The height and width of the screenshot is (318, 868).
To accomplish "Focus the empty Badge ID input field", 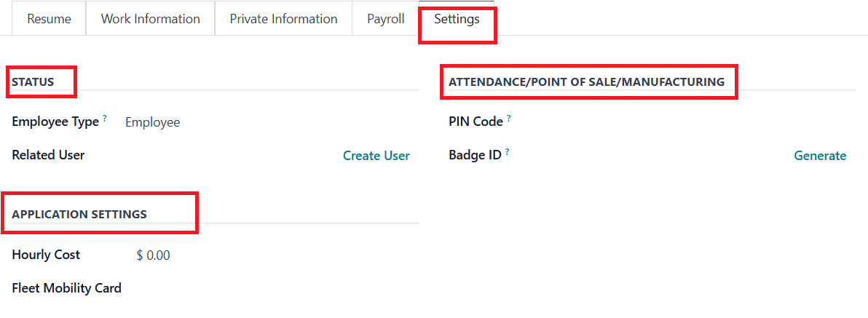I will coord(641,156).
